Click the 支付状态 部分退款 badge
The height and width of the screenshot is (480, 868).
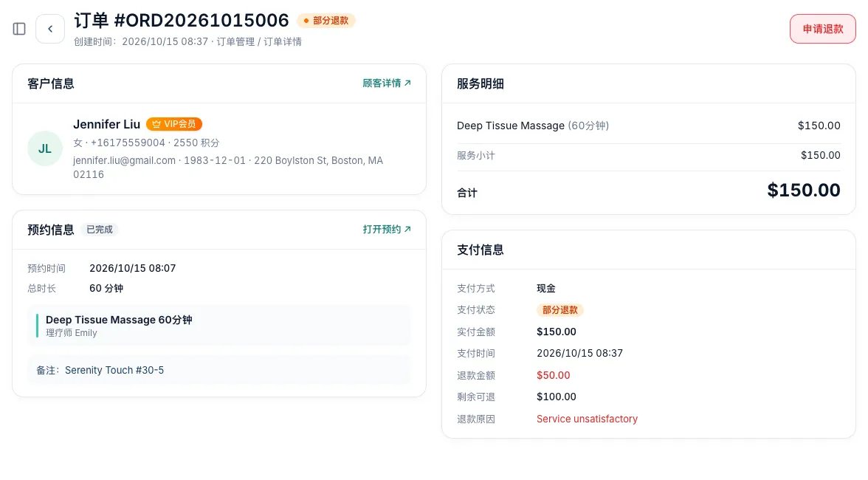[x=559, y=310]
